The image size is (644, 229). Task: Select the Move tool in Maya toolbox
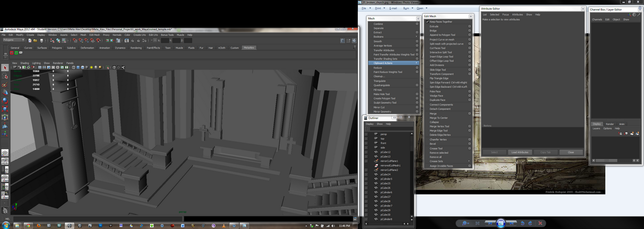(5, 93)
